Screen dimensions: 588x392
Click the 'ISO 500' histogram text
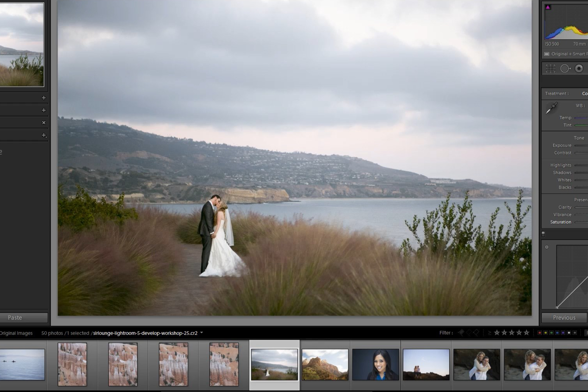pyautogui.click(x=552, y=44)
